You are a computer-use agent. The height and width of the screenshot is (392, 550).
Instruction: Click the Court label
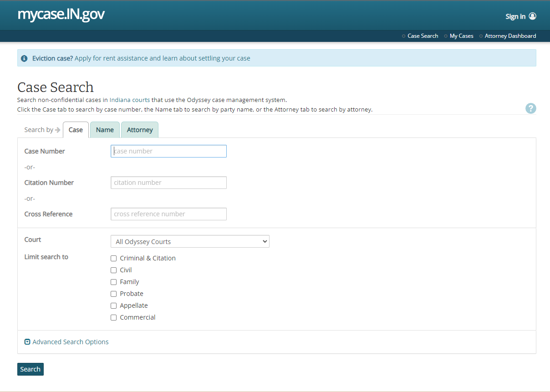[x=33, y=239]
